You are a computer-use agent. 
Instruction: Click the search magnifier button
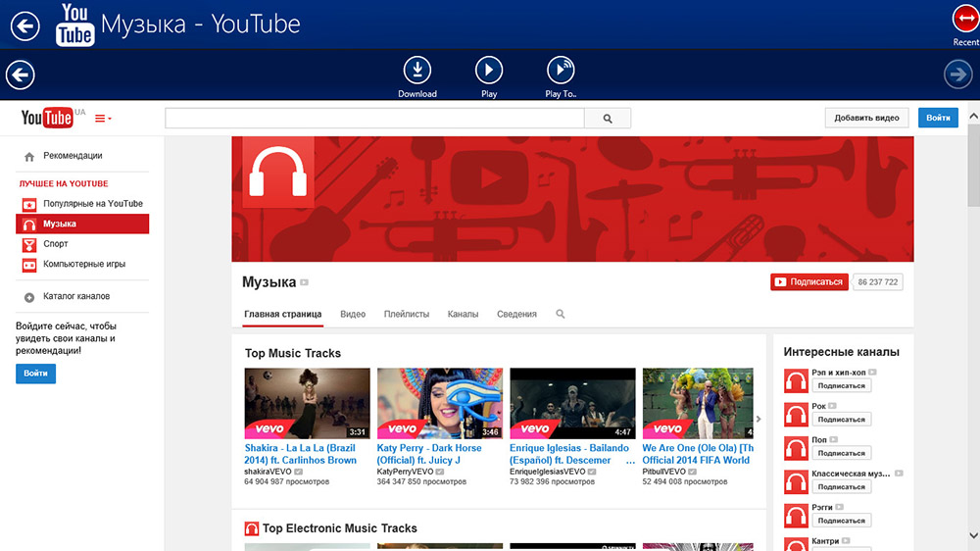608,119
